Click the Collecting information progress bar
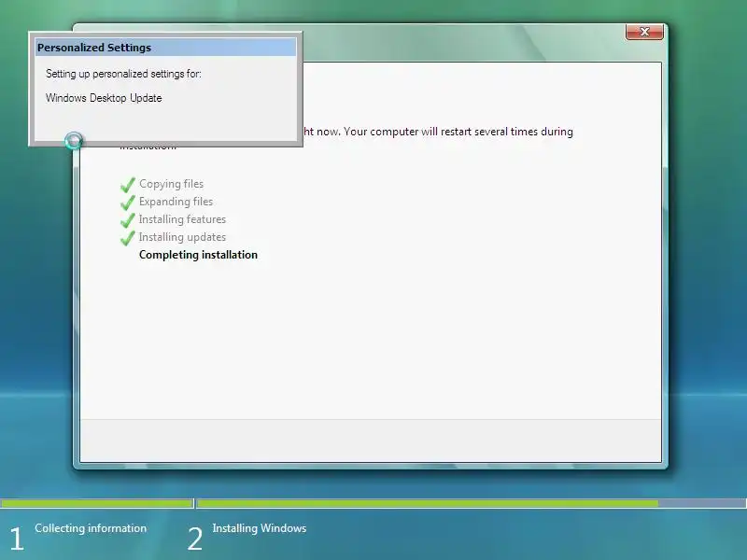Screen dimensions: 747x560 point(97,503)
